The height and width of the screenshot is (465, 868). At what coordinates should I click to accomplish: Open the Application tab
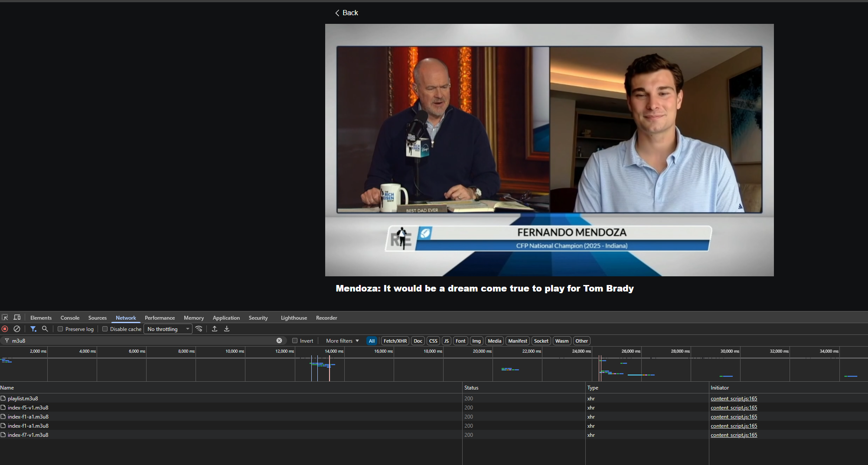point(226,318)
